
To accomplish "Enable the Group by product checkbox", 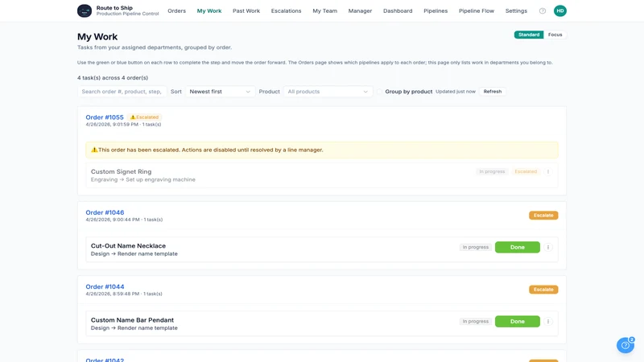I will pyautogui.click(x=379, y=92).
